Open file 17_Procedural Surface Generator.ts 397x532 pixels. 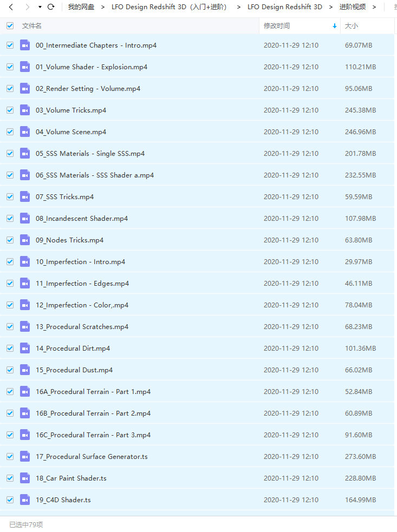tap(92, 456)
